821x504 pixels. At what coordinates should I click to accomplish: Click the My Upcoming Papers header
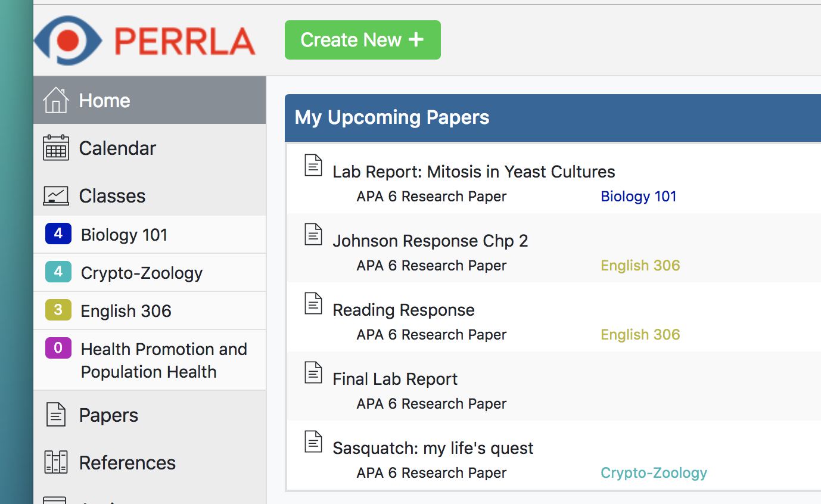391,117
